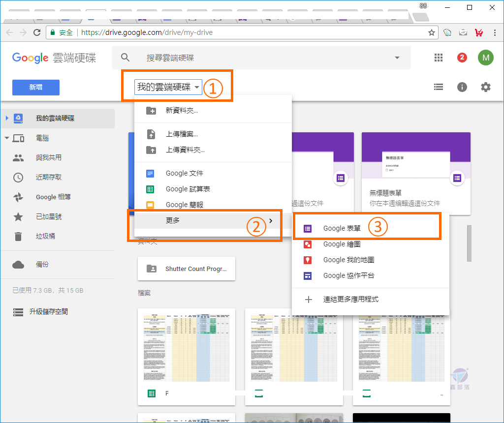Click the Google Forms icon in submenu
Screen dimensions: 504x423
coord(308,229)
